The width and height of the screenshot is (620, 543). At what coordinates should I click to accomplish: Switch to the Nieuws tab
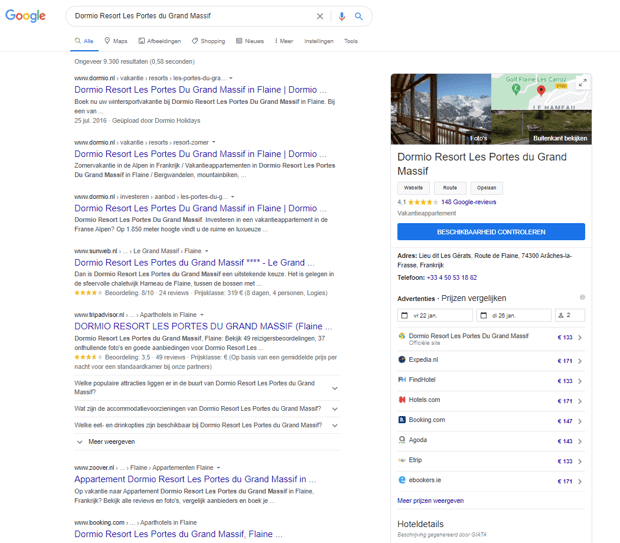point(250,41)
